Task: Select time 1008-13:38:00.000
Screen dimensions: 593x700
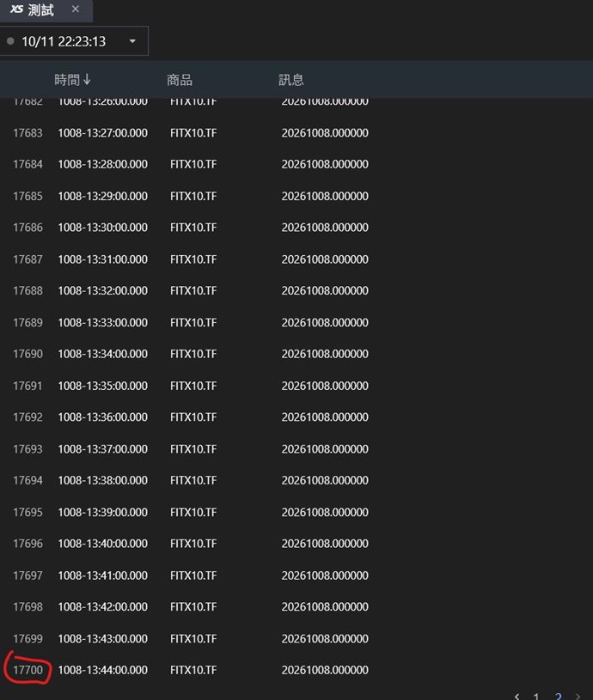Action: pyautogui.click(x=103, y=480)
